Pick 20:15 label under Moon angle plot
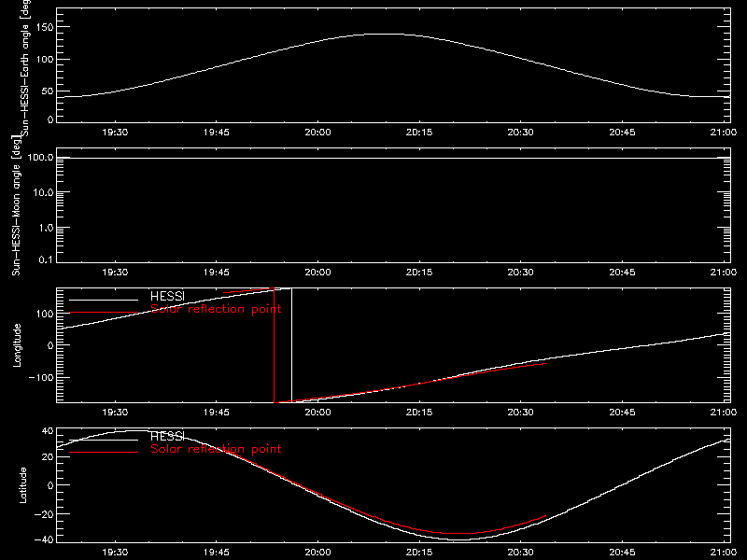 click(419, 273)
